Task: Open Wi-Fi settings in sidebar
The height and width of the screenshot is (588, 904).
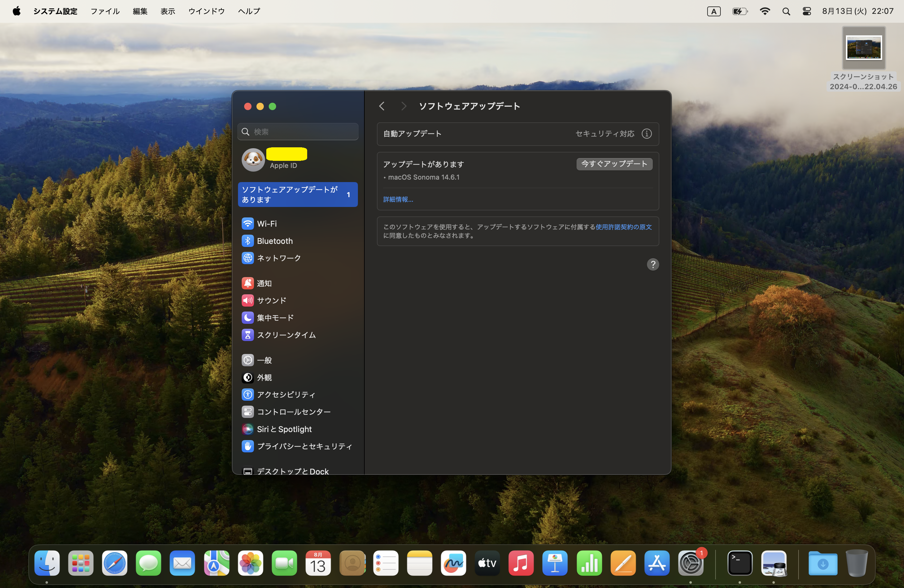Action: 267,224
